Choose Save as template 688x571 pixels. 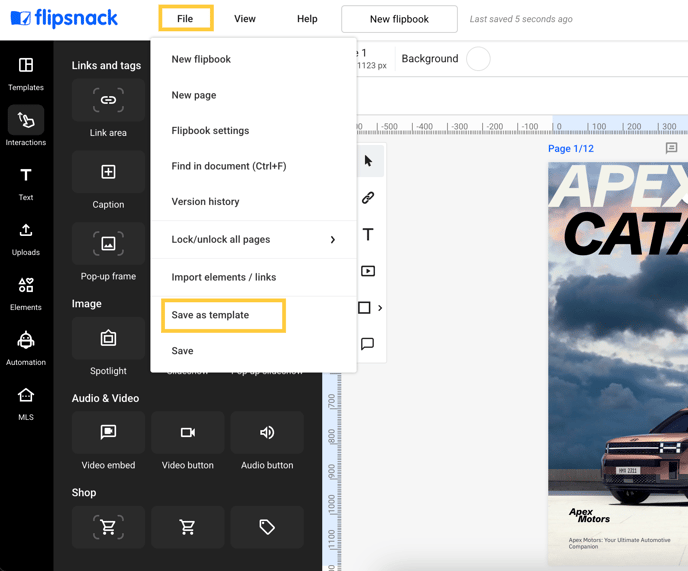[x=223, y=315]
